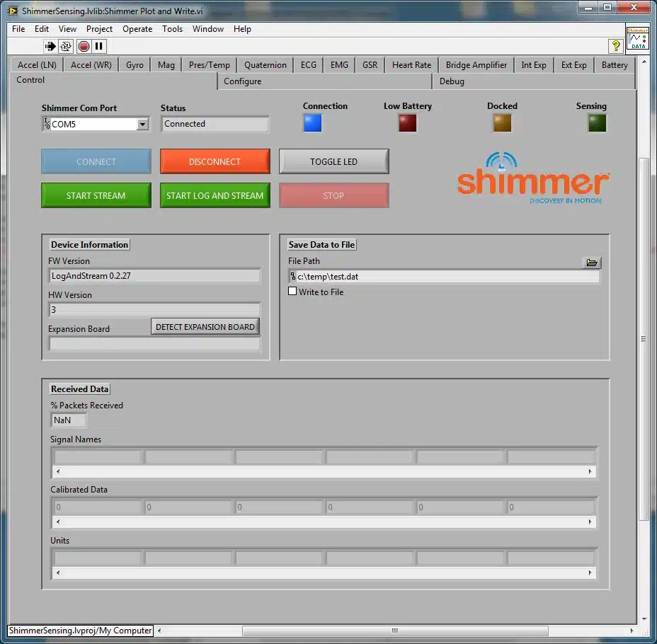Select the Gyro tab
The height and width of the screenshot is (644, 657).
135,65
